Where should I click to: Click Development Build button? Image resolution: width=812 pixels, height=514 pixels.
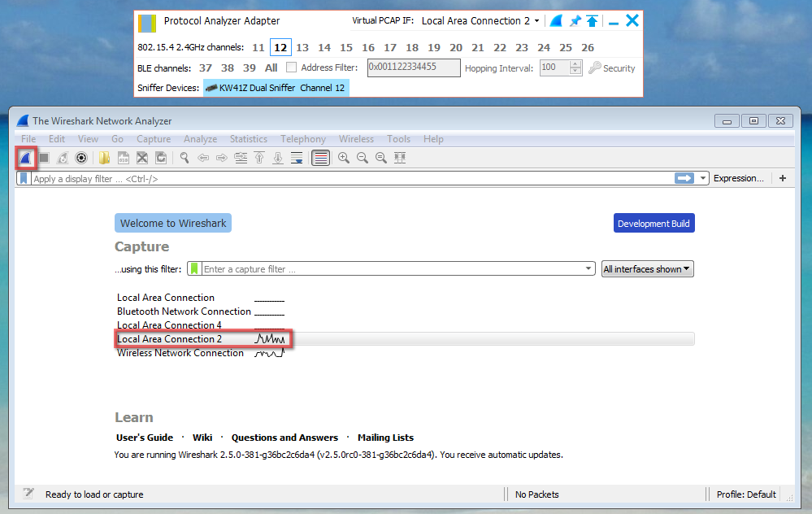(654, 224)
